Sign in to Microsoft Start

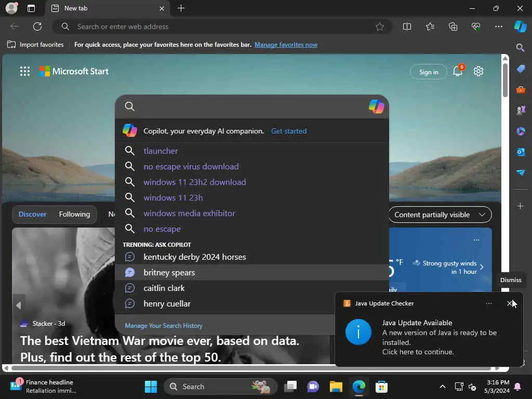429,72
